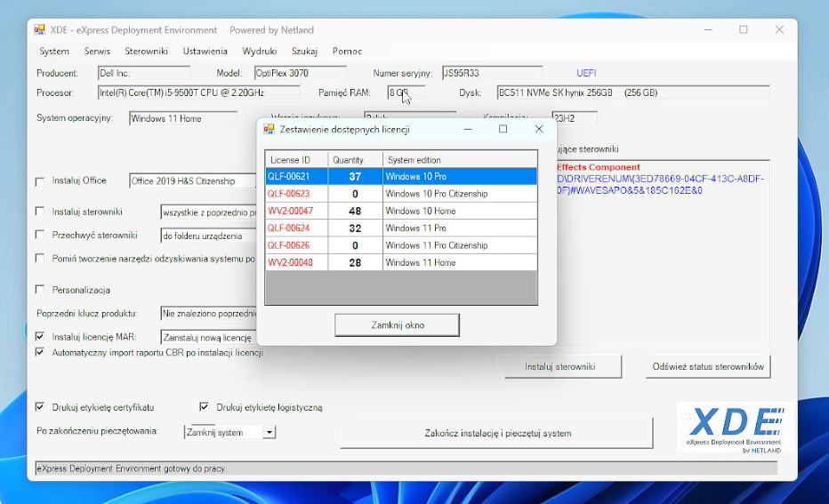
Task: Click the XDE app icon in title bar
Action: tap(39, 30)
